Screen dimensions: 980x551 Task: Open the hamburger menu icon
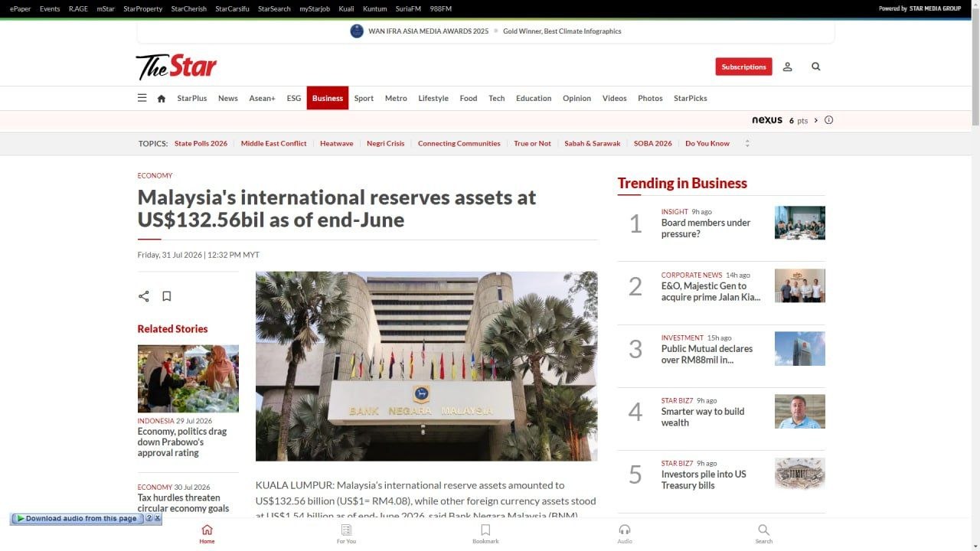coord(142,98)
